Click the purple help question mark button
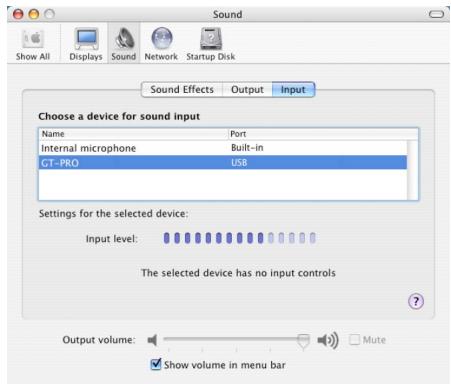This screenshot has height=384, width=451. (x=416, y=301)
